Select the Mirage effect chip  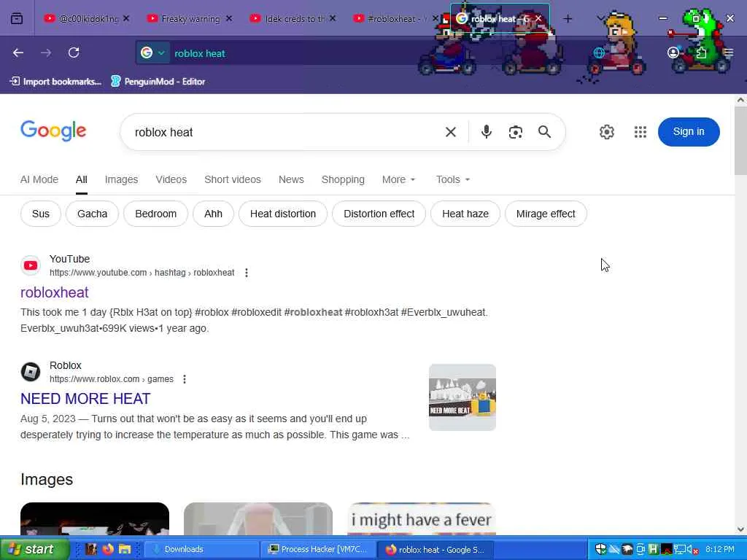(x=546, y=214)
